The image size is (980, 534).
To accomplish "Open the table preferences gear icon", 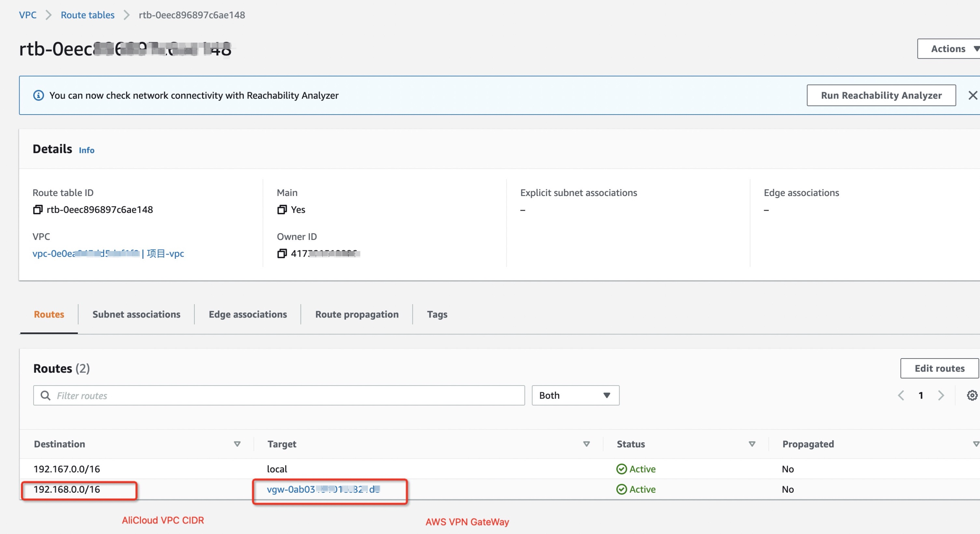I will coord(971,395).
